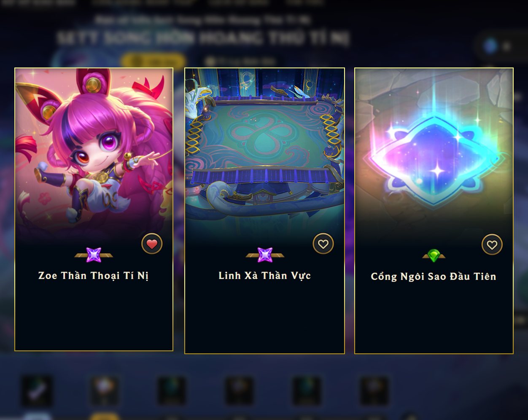The height and width of the screenshot is (420, 528).
Task: Select purple star emblem above Linh Xà Thần Vực
Action: click(x=265, y=255)
